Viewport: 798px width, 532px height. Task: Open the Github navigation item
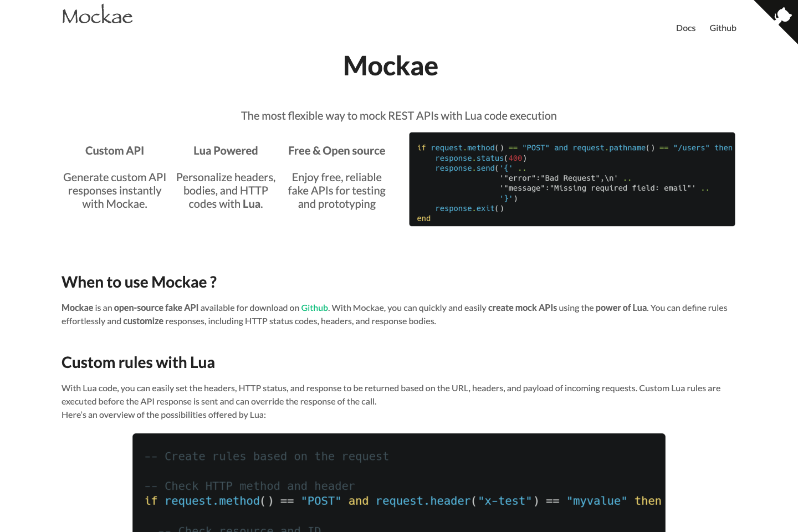point(723,28)
